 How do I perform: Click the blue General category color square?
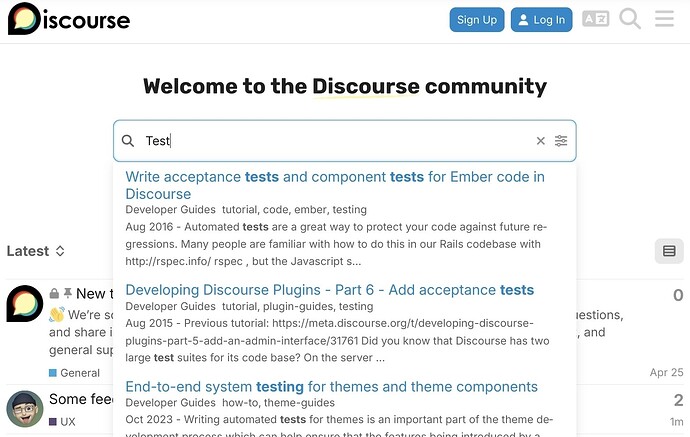53,373
